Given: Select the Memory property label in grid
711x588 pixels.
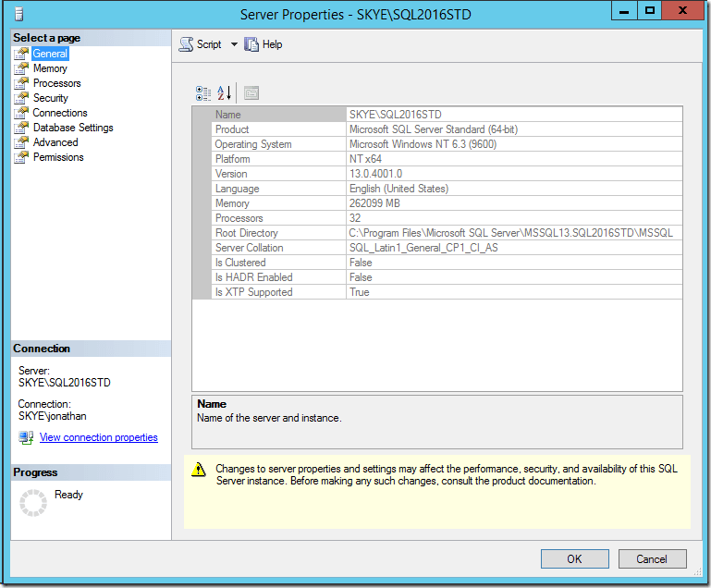Looking at the screenshot, I should click(x=232, y=203).
